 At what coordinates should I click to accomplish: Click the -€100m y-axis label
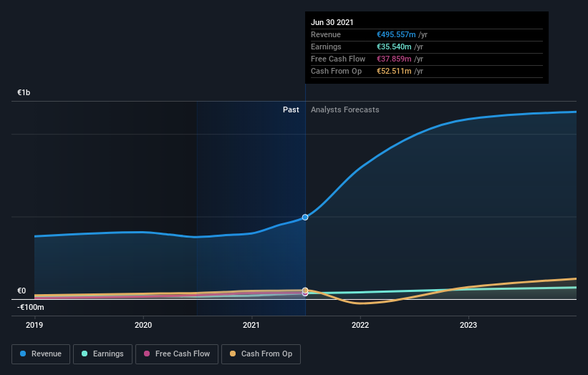(30, 307)
